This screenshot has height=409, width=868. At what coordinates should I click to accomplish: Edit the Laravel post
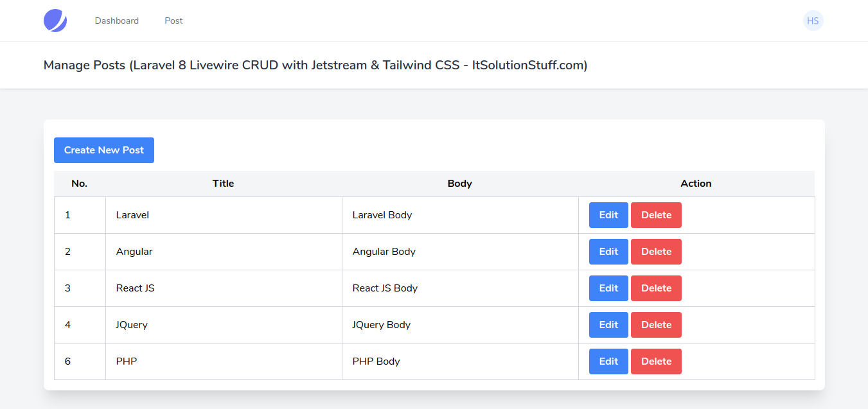tap(608, 214)
